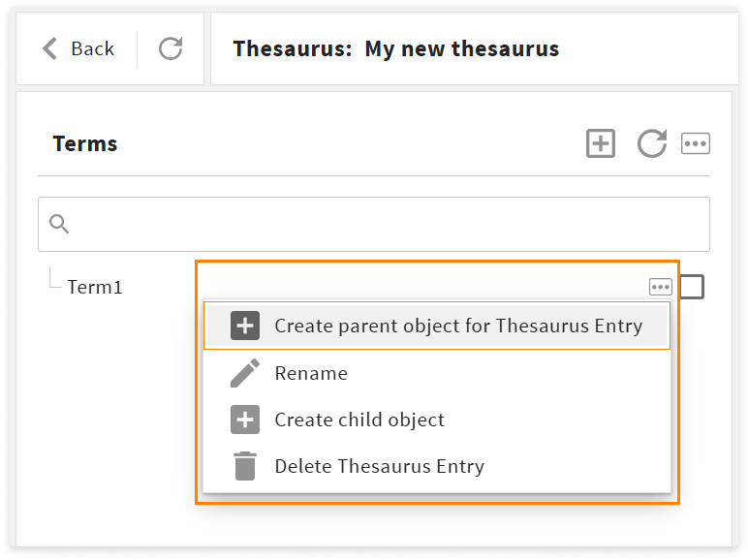Open Terms panel more options menu
This screenshot has height=560, width=748.
click(x=695, y=143)
